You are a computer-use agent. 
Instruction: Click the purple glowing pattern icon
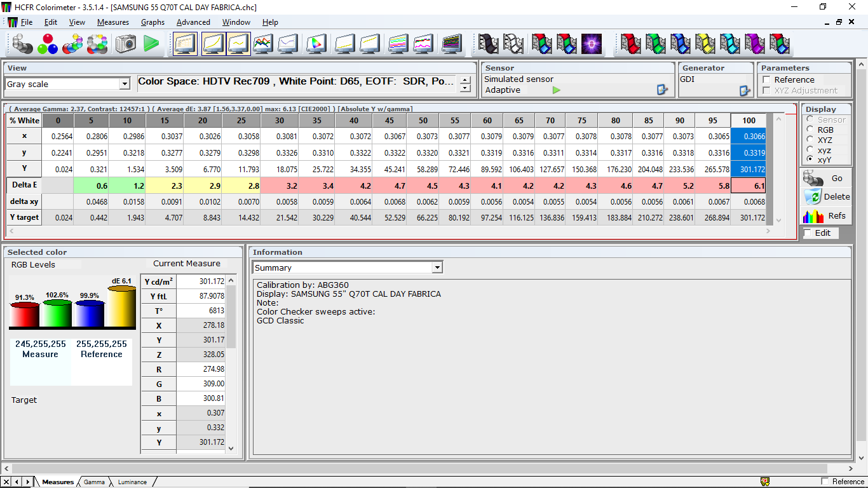tap(592, 44)
